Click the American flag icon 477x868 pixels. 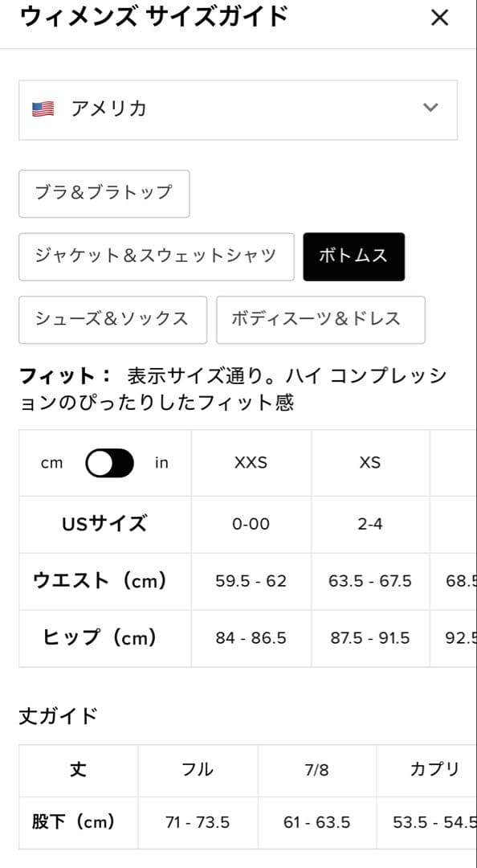click(x=47, y=108)
